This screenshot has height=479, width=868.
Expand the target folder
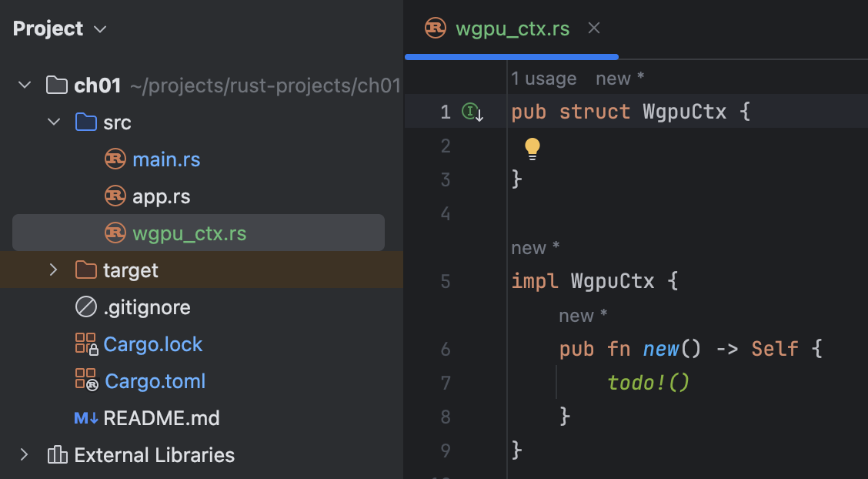(x=53, y=270)
